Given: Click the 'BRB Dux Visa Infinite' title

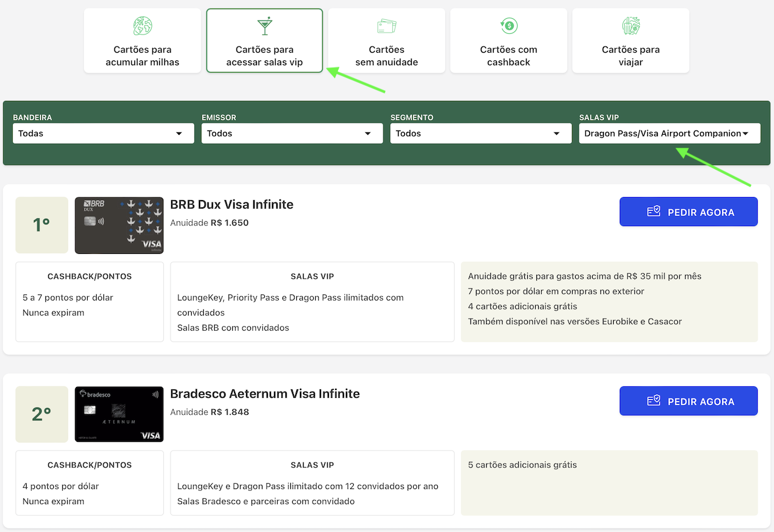Looking at the screenshot, I should [x=232, y=204].
